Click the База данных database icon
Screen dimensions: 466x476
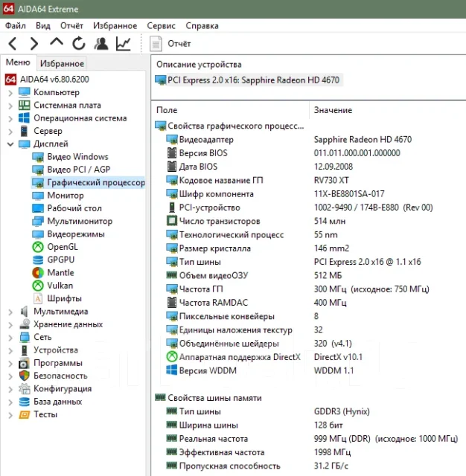pos(25,402)
